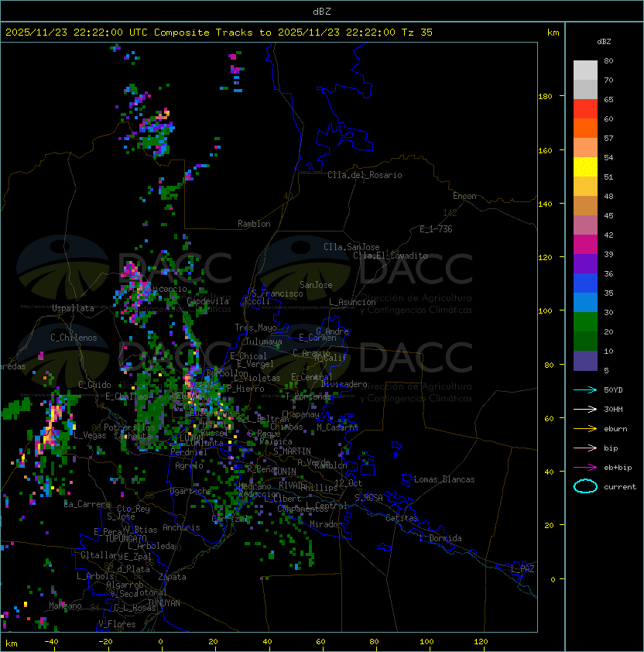This screenshot has height=652, width=644.
Task: Click the 'eburn' legend label
Action: 615,429
